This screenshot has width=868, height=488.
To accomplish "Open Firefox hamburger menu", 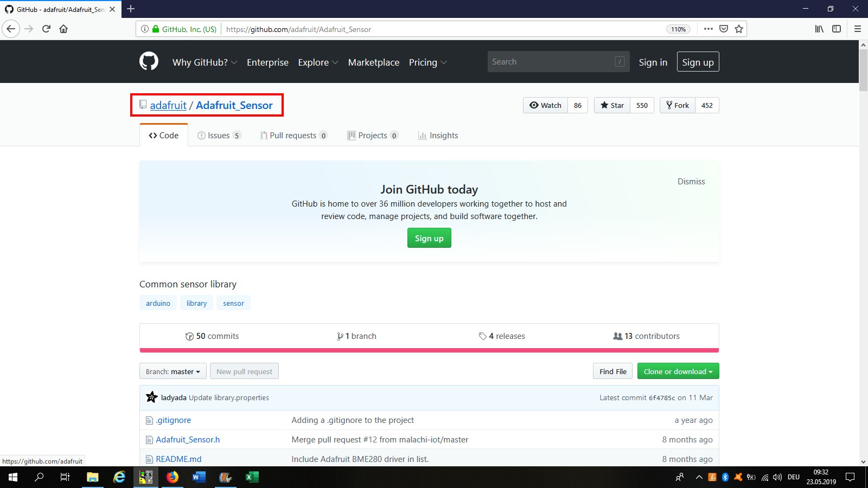I will click(858, 29).
